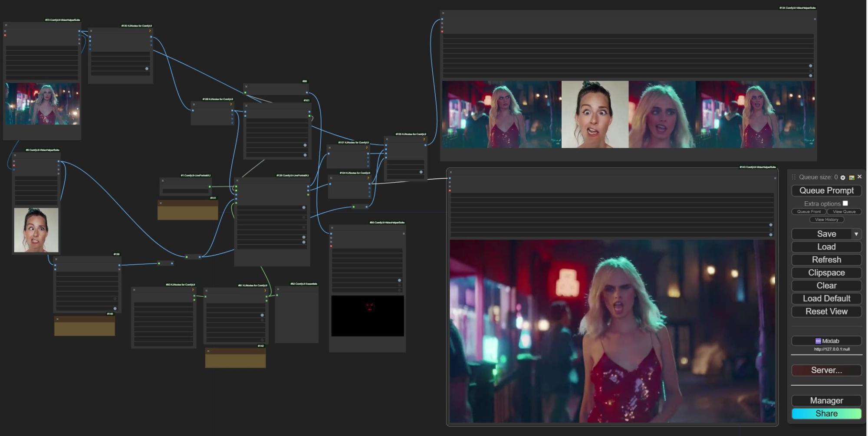Select the large output video preview in node #143

click(x=612, y=331)
